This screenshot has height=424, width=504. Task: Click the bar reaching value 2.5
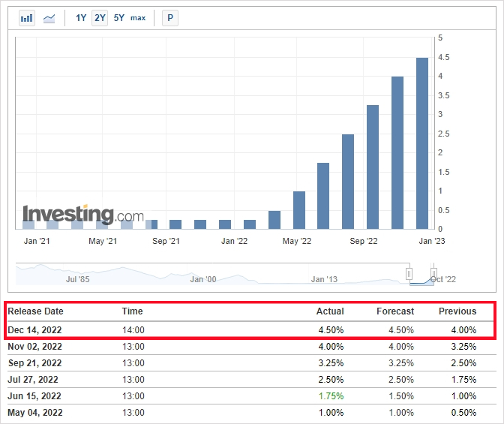(348, 182)
